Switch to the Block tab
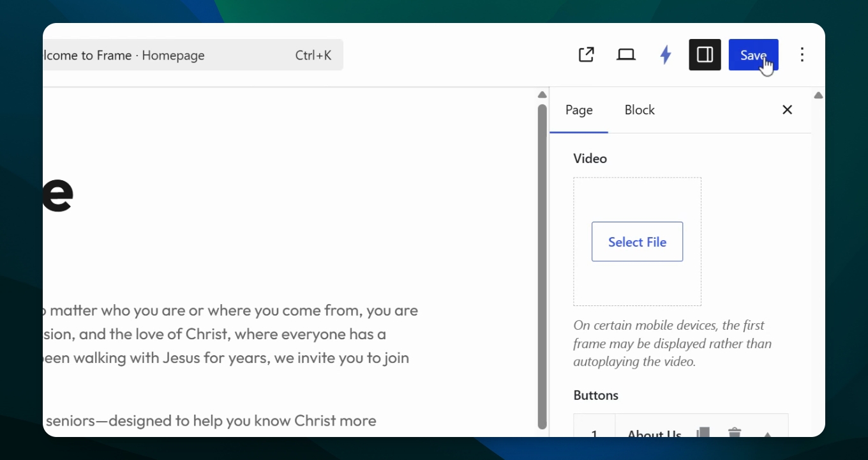 coord(640,110)
